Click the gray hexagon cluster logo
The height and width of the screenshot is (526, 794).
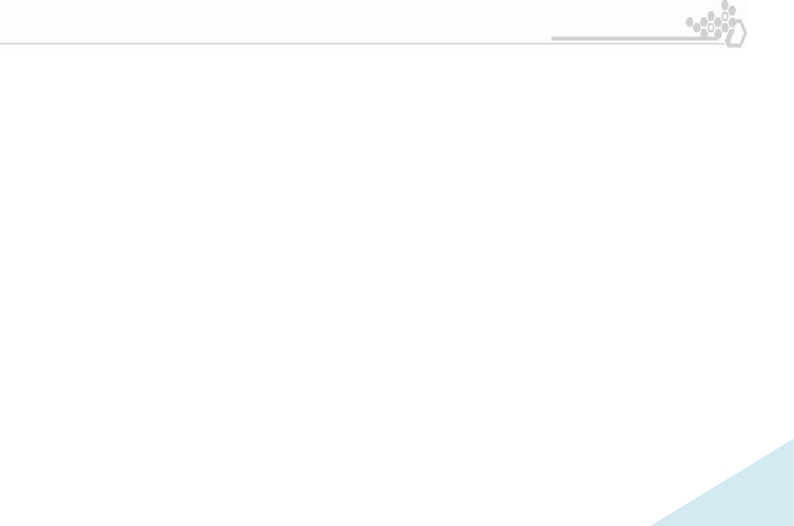click(716, 24)
